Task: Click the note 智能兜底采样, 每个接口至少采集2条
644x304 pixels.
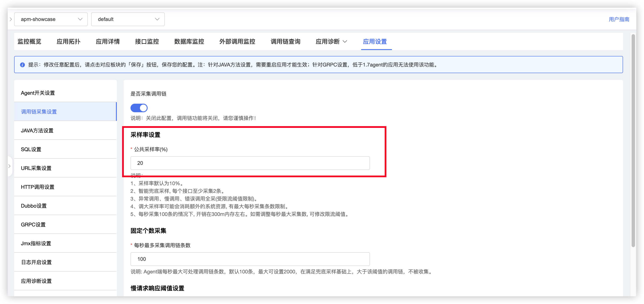Action: (178, 191)
